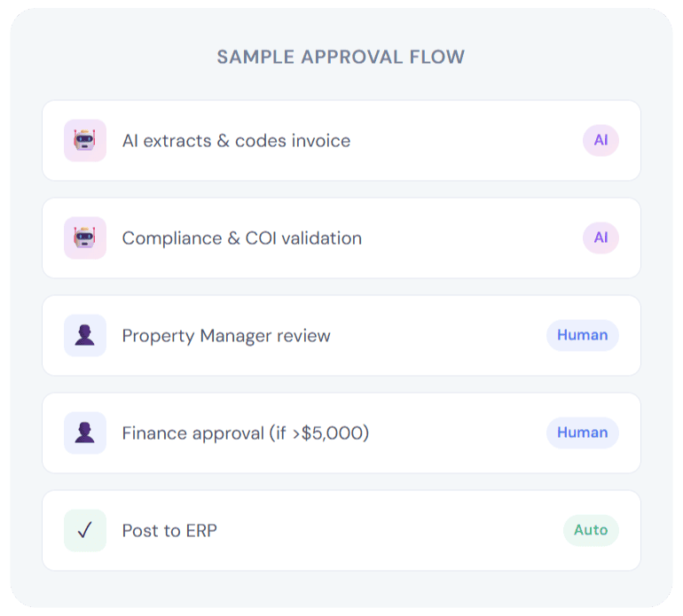
Task: Select the person icon for Property Manager review
Action: [85, 336]
